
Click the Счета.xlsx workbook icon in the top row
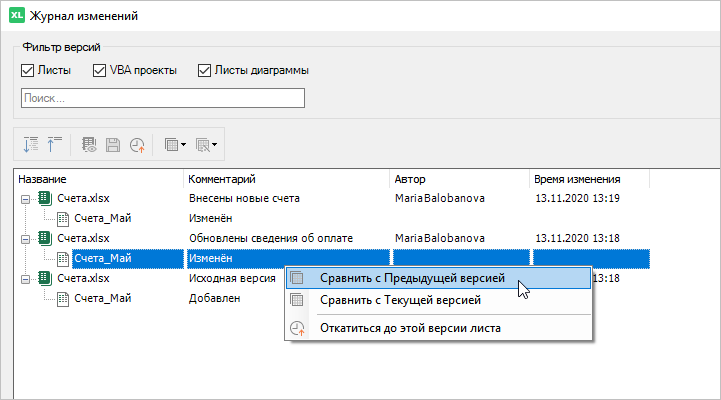pyautogui.click(x=45, y=198)
